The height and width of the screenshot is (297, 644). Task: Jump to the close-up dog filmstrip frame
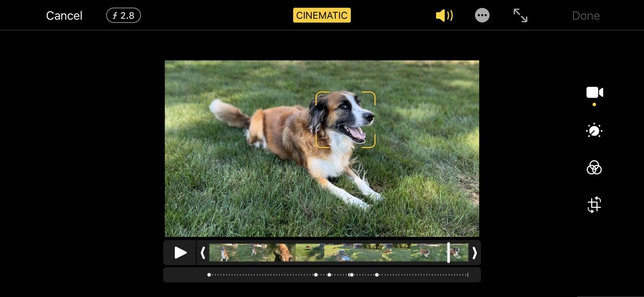click(281, 253)
